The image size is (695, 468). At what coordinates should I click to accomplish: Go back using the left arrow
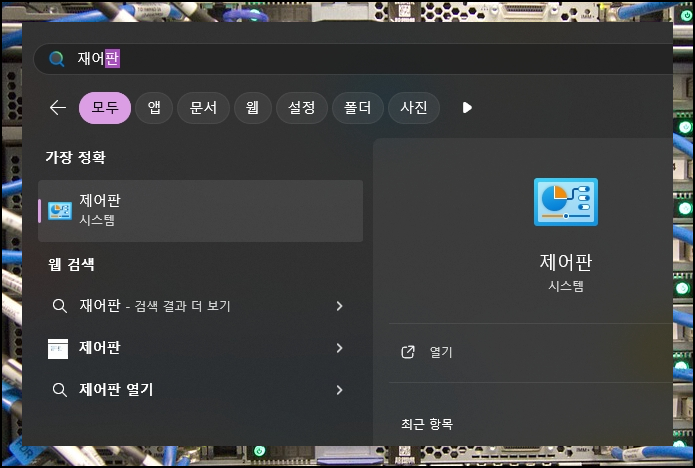point(58,107)
